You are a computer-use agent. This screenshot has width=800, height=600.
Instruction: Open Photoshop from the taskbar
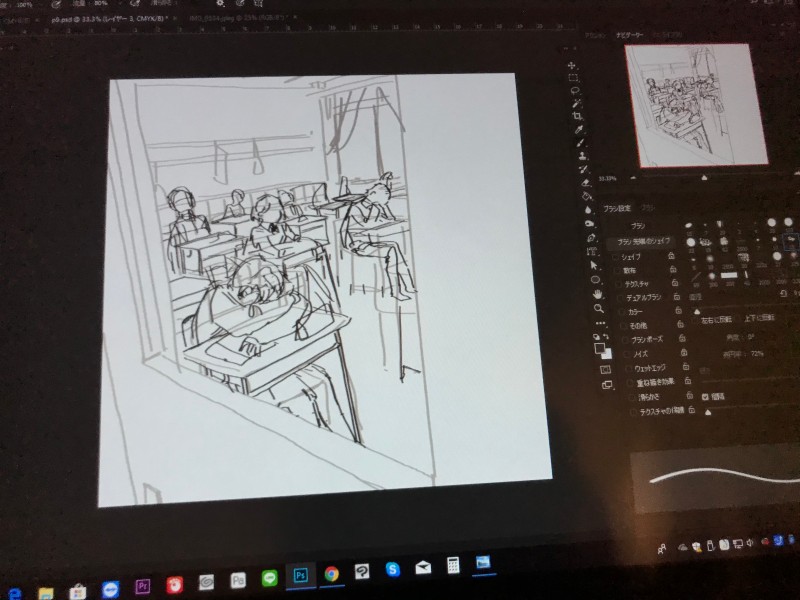point(300,576)
